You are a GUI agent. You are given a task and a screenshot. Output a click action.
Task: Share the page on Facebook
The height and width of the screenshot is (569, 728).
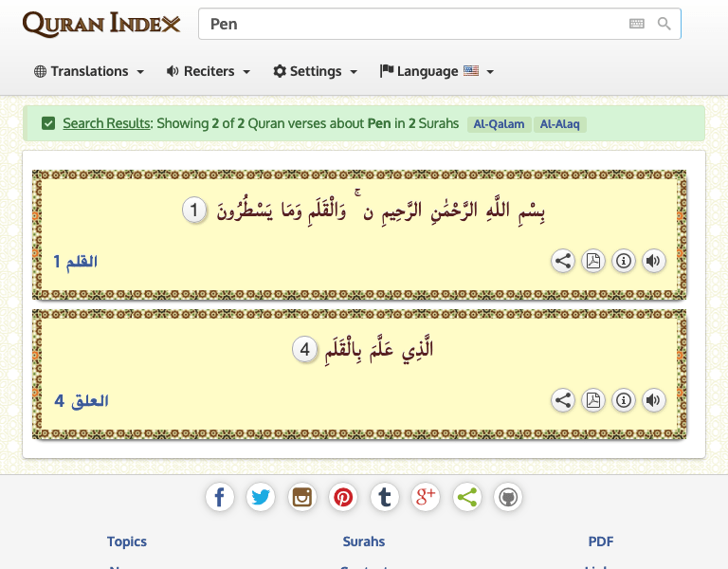pyautogui.click(x=219, y=497)
